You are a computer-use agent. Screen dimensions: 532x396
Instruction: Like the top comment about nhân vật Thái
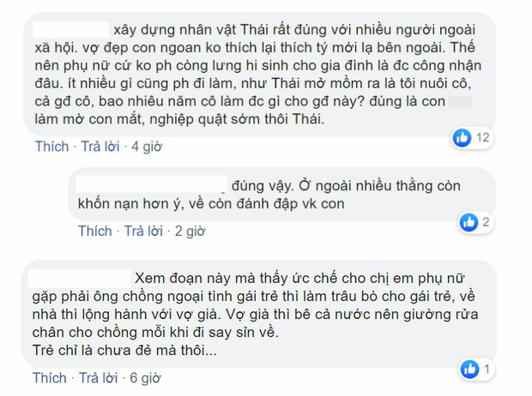(51, 147)
